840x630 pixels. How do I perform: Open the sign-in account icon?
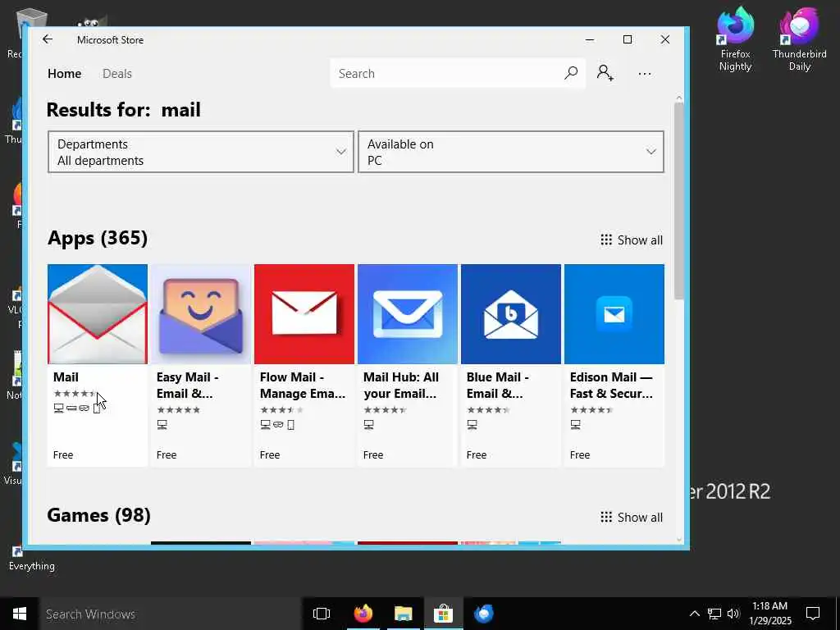click(x=605, y=73)
